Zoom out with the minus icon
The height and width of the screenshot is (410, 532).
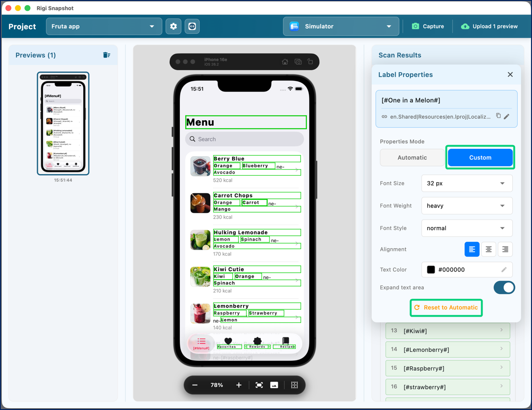(x=195, y=385)
